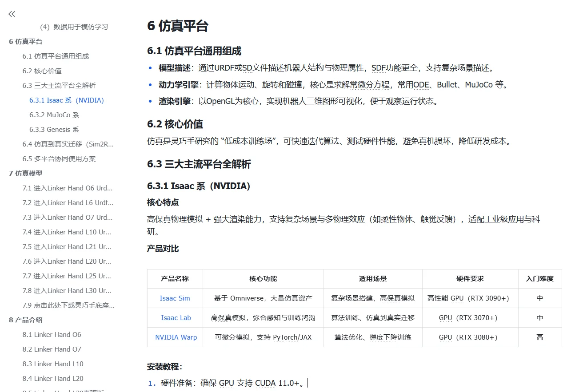Click the line '硬件准备：确保 GPU 支持 CUDA 11.0+。'
This screenshot has height=392, width=575.
(232, 383)
